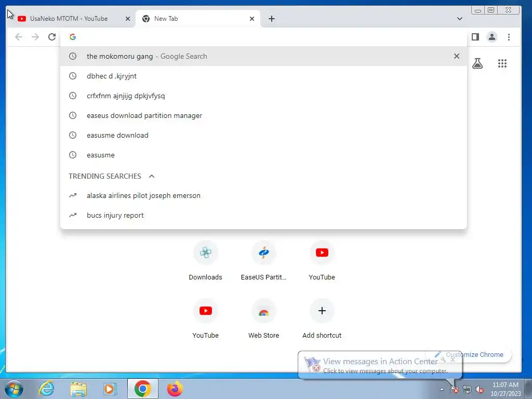Remove 'the mokomoru gang' suggestion
532x399 pixels.
pos(456,56)
